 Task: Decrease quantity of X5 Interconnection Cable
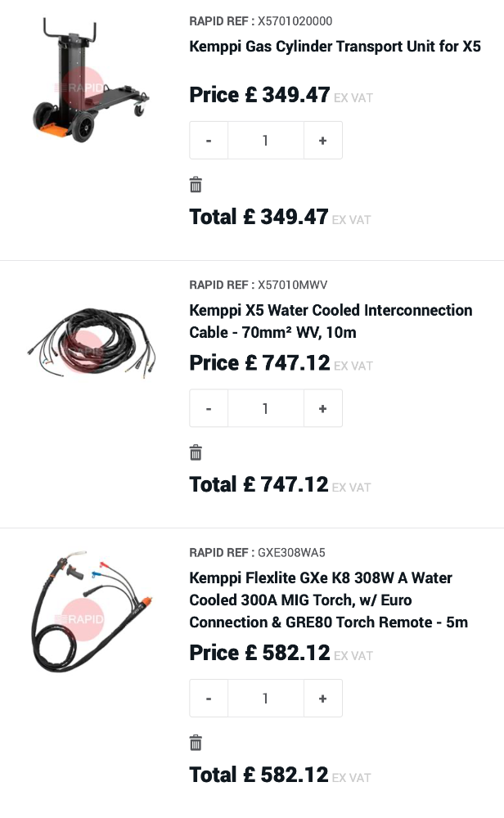pos(209,408)
